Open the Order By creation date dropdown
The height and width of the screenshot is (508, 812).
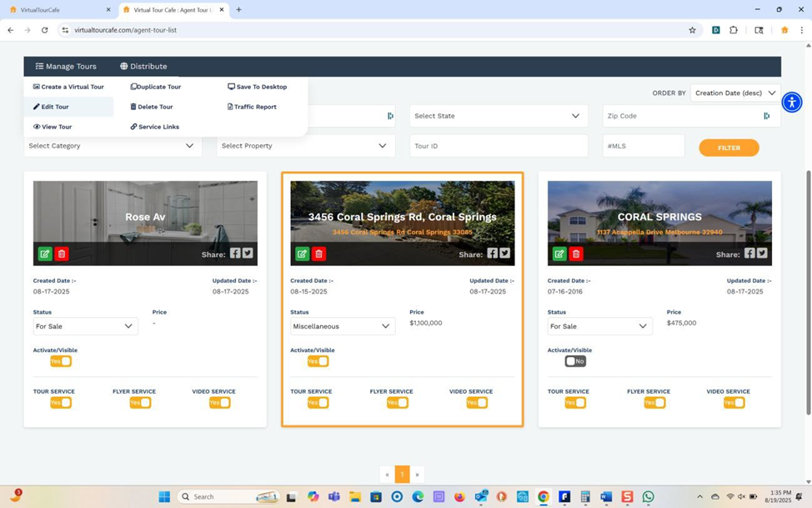[735, 93]
